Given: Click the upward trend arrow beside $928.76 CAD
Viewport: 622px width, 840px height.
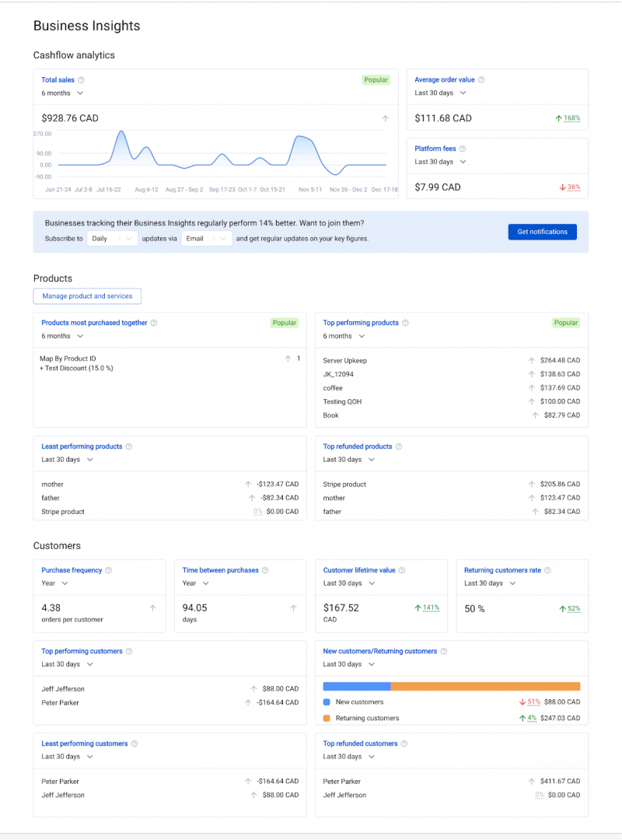Looking at the screenshot, I should 386,117.
